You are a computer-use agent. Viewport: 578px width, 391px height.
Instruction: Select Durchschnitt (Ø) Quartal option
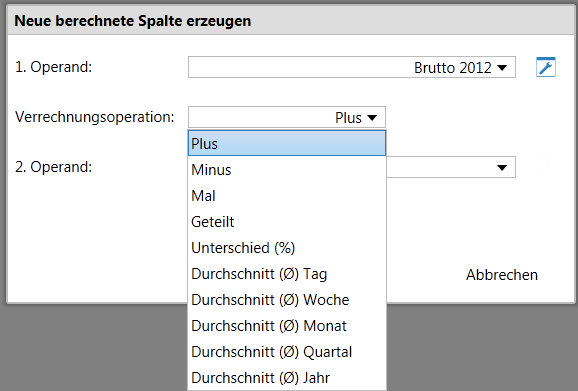pos(287,352)
